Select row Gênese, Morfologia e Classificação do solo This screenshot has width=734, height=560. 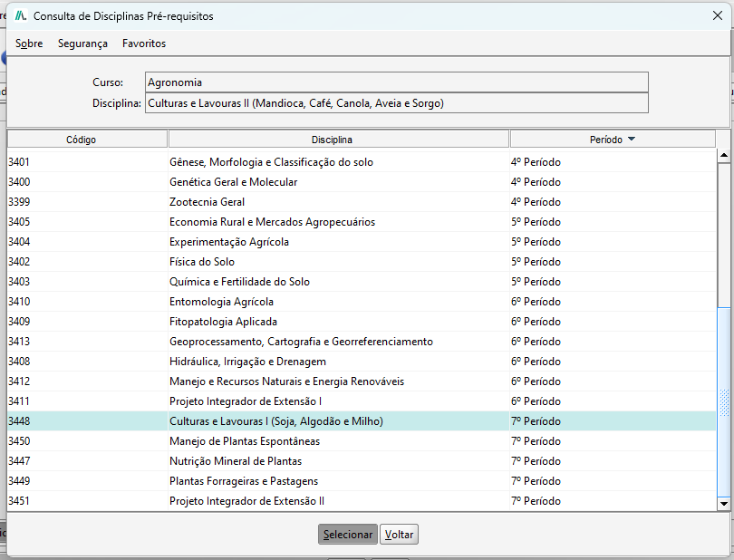click(x=362, y=162)
